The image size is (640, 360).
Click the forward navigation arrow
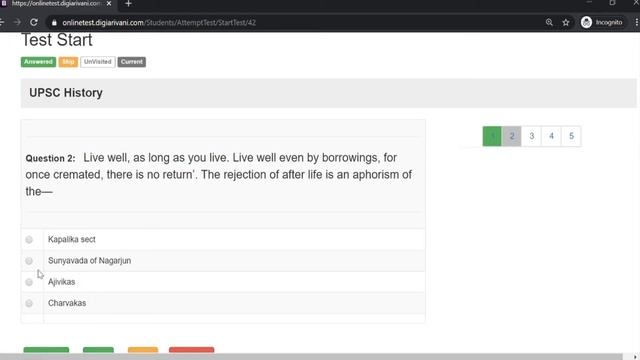coord(17,22)
